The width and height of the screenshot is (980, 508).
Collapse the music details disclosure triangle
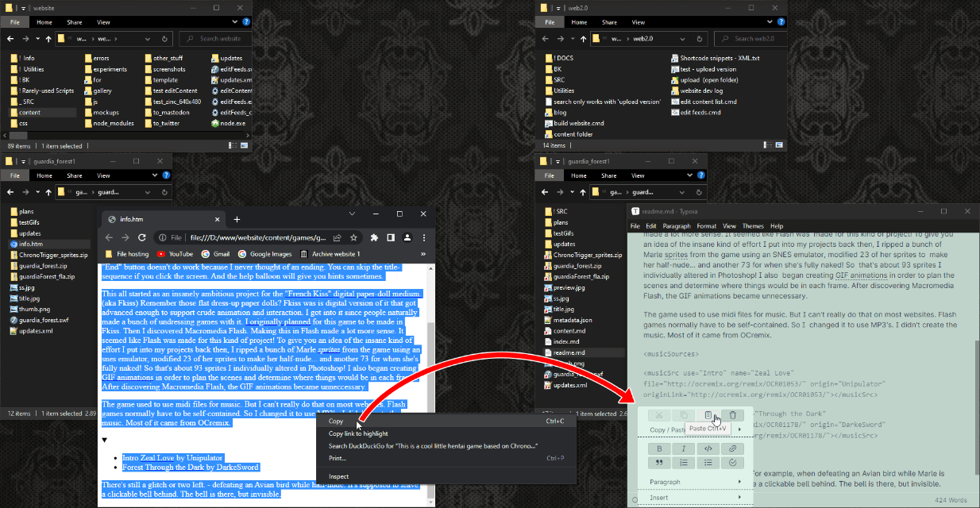pyautogui.click(x=105, y=440)
